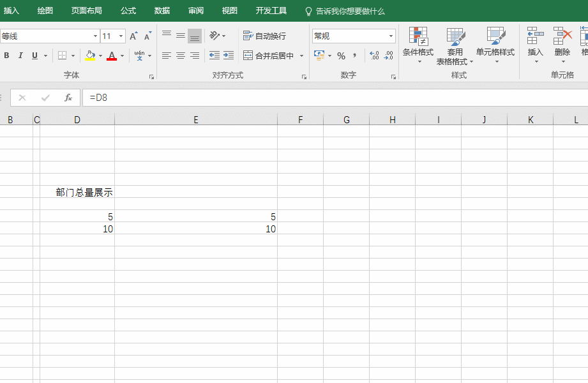Image resolution: width=588 pixels, height=383 pixels.
Task: Click the increase decimal places icon
Action: pos(374,56)
